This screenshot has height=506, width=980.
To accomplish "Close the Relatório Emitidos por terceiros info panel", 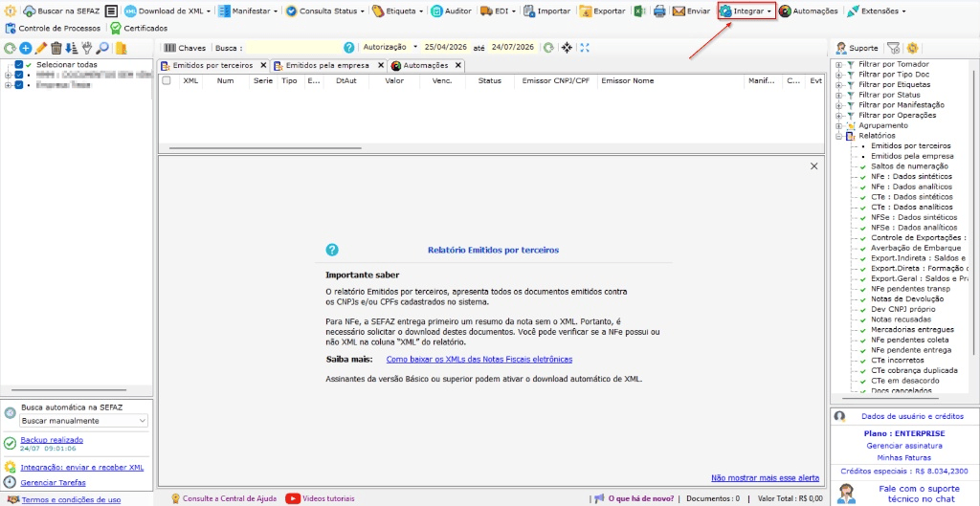I will click(x=813, y=166).
